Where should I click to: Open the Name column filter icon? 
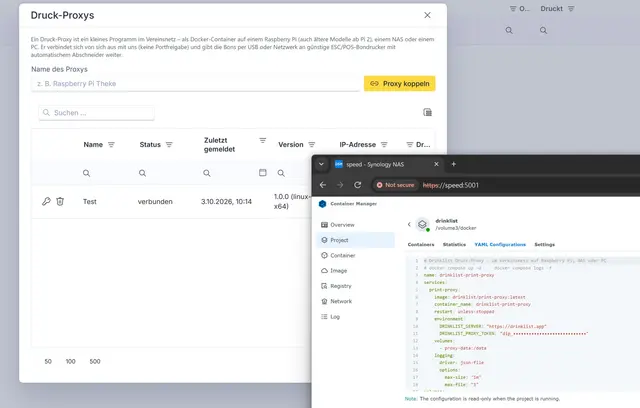click(111, 144)
